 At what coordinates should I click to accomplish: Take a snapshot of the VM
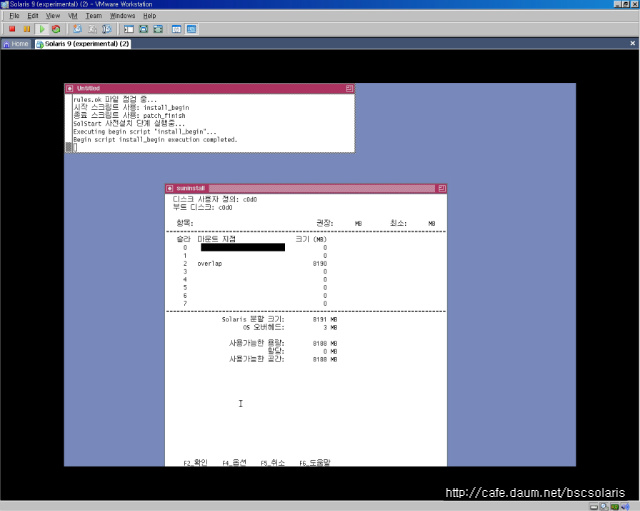coord(77,29)
